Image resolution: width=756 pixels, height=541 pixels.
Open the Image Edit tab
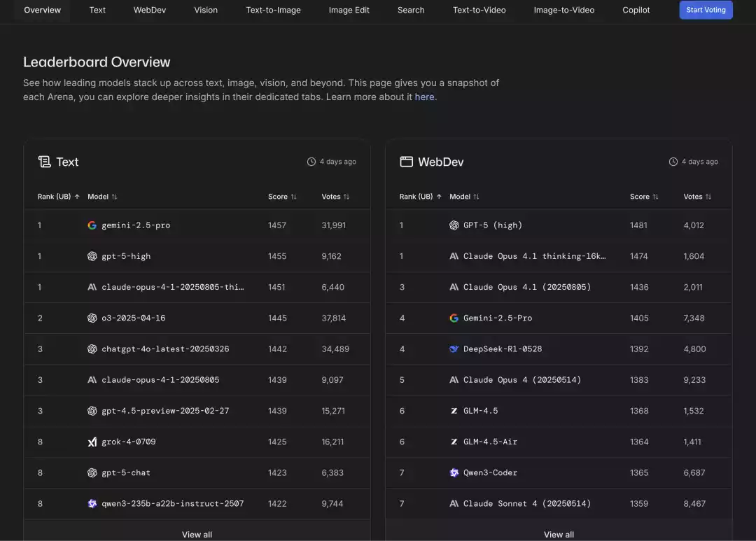[x=349, y=10]
